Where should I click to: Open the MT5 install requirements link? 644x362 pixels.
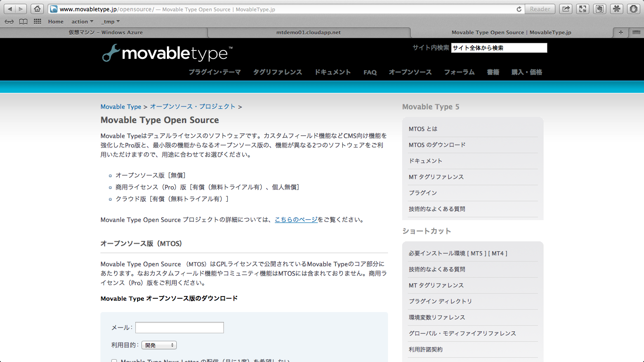point(478,253)
